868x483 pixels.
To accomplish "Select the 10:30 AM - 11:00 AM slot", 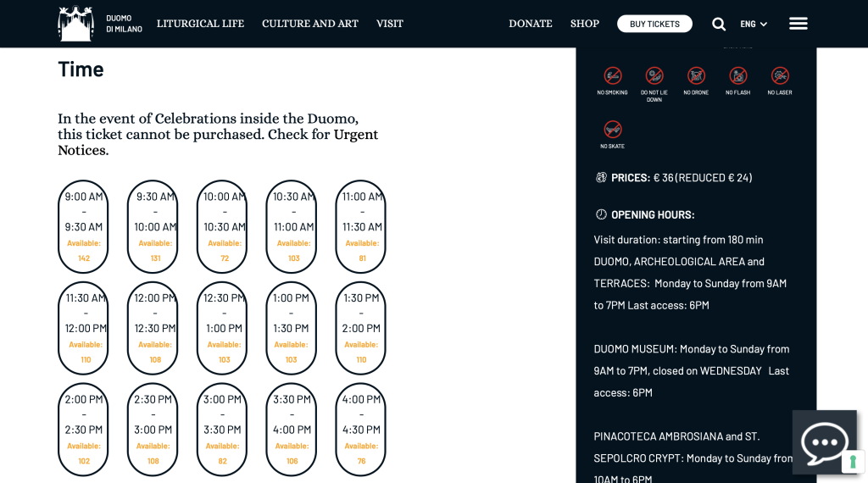I will tap(292, 227).
